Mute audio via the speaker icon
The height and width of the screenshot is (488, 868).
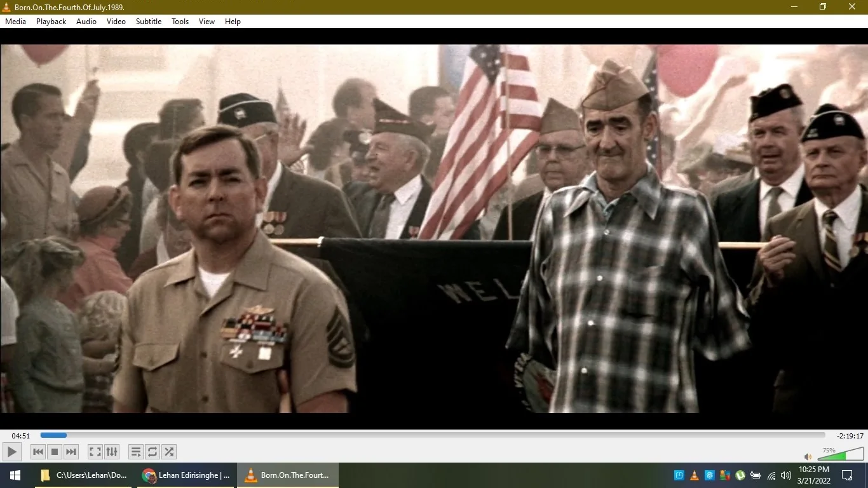808,456
